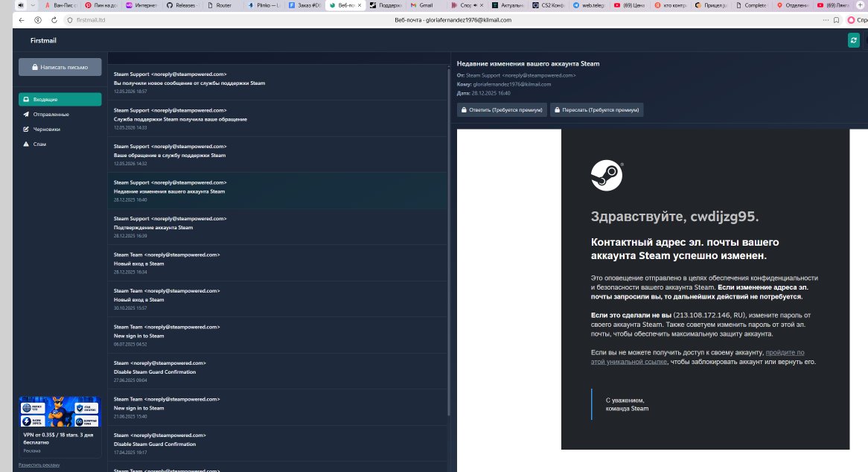This screenshot has width=868, height=472.
Task: Click the Разместить рекламу link
Action: click(x=39, y=465)
